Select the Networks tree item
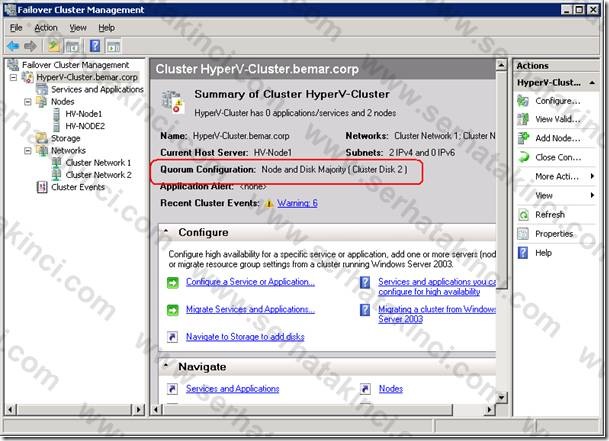The height and width of the screenshot is (441, 609). (68, 150)
